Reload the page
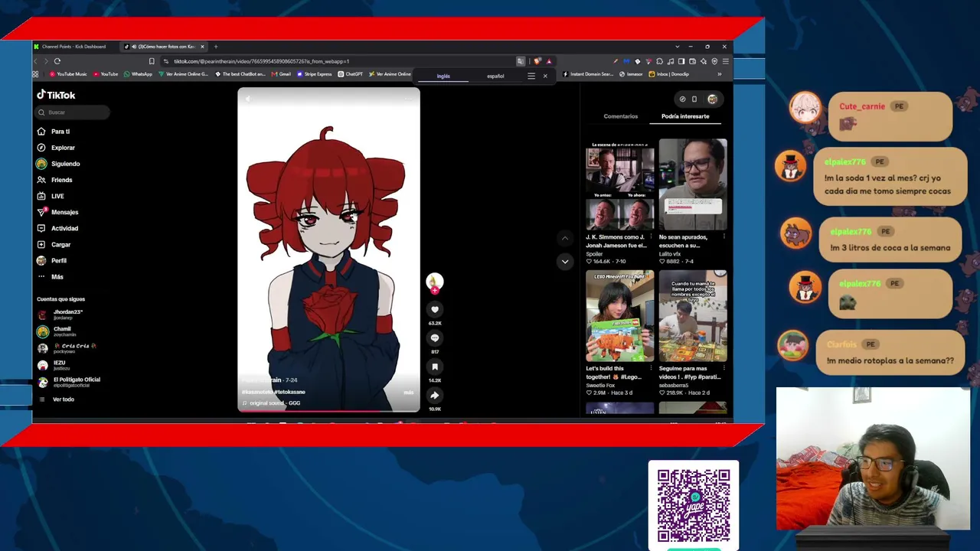This screenshot has width=980, height=551. 57,61
